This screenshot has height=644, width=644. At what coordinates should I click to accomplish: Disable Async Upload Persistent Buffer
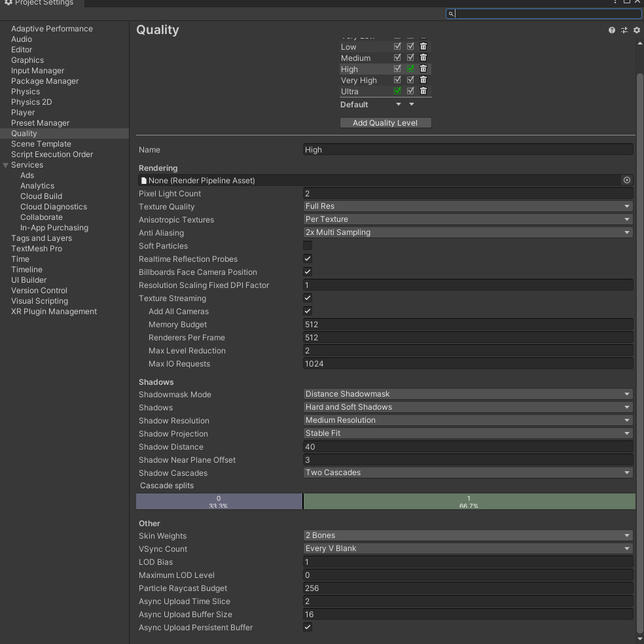coord(307,627)
